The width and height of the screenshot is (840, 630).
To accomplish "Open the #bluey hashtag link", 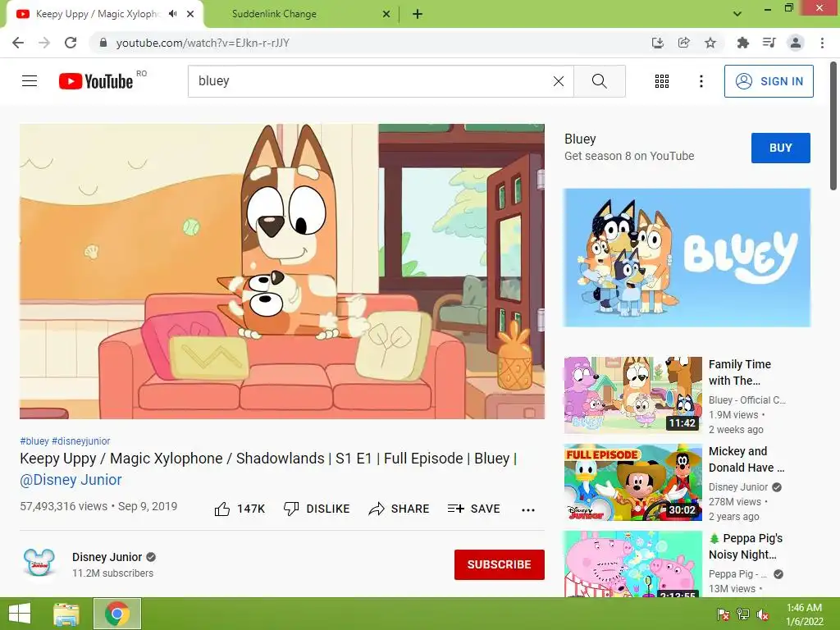I will point(34,441).
